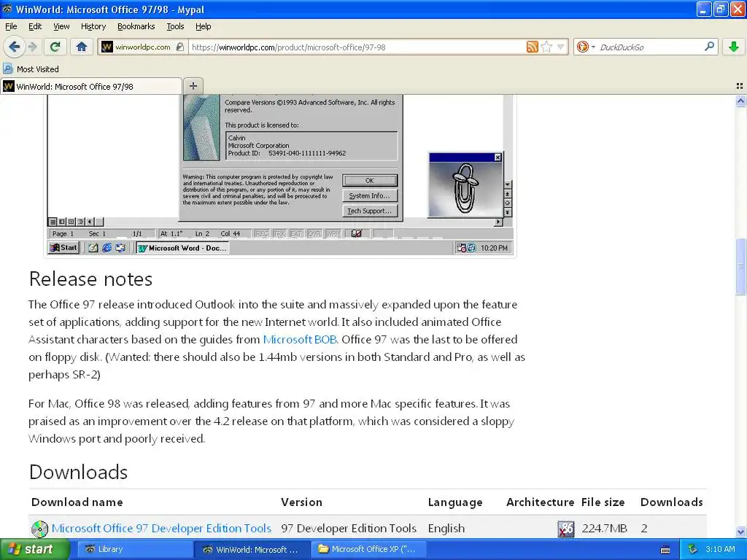Screen dimensions: 747x560
Task: Click the tray icon beside the clock
Action: click(693, 549)
